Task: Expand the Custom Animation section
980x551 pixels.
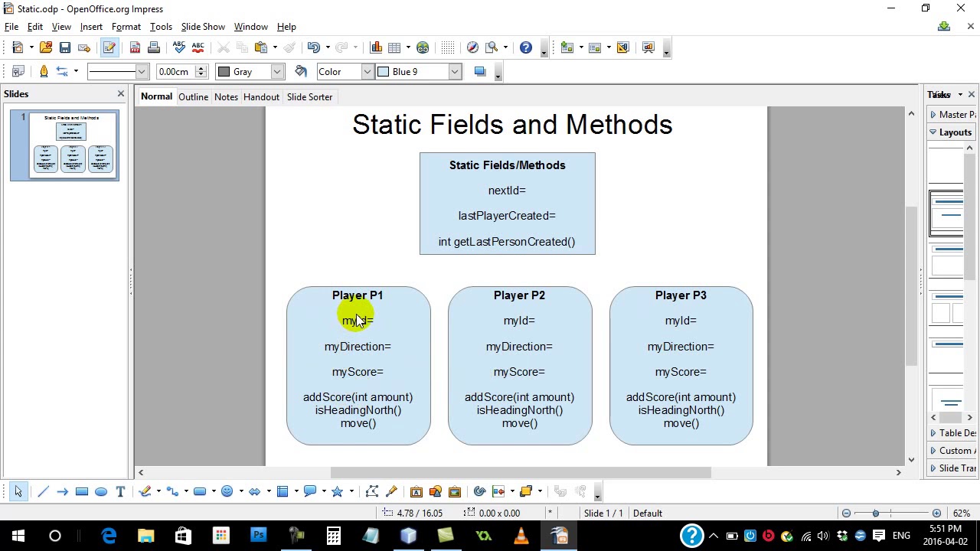Action: (x=952, y=451)
